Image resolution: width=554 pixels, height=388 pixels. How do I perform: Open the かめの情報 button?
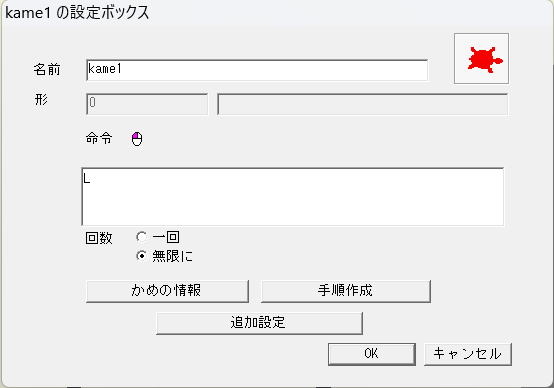click(x=167, y=291)
